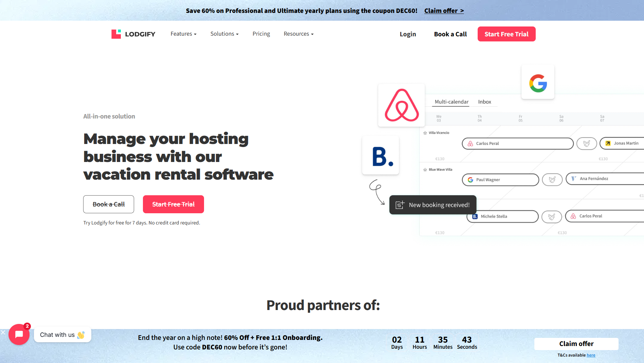
Task: Expand the Solutions dropdown menu
Action: [224, 34]
